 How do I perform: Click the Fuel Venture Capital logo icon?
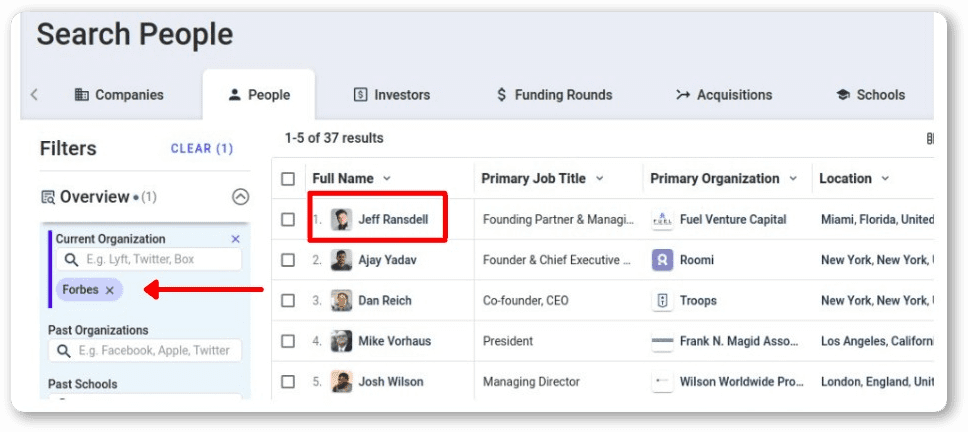[x=662, y=219]
